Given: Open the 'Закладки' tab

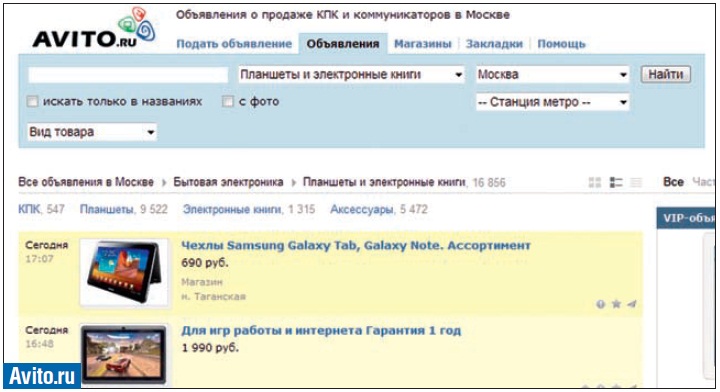Looking at the screenshot, I should pyautogui.click(x=494, y=44).
